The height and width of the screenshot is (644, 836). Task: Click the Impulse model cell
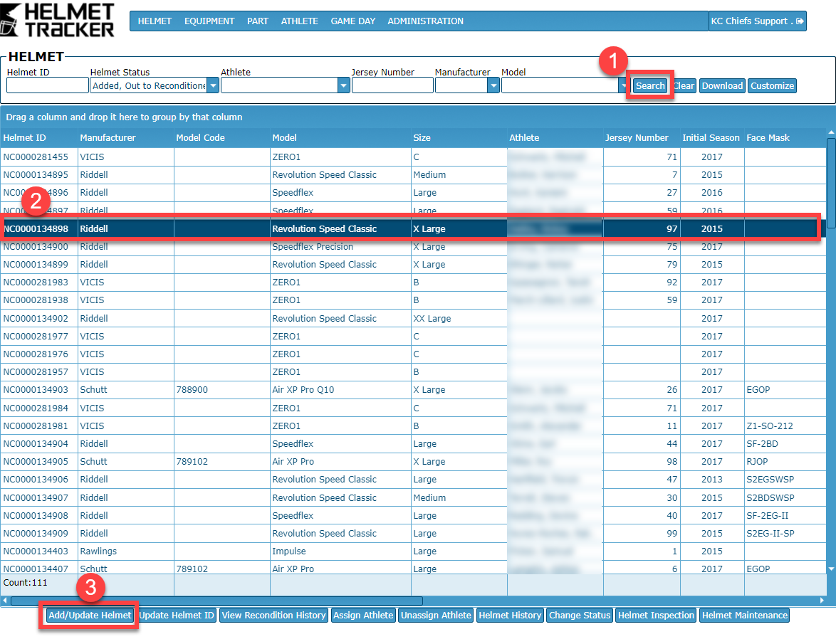[x=340, y=551]
